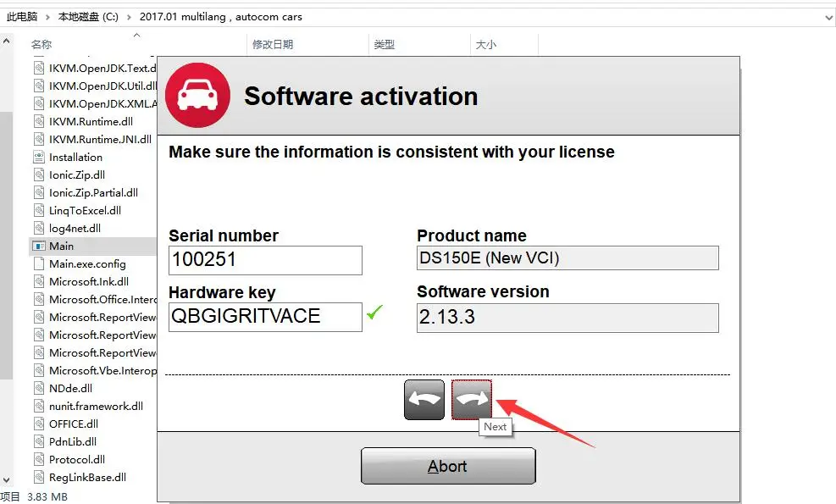
Task: Click the sort arrow above column headers
Action: tap(137, 36)
